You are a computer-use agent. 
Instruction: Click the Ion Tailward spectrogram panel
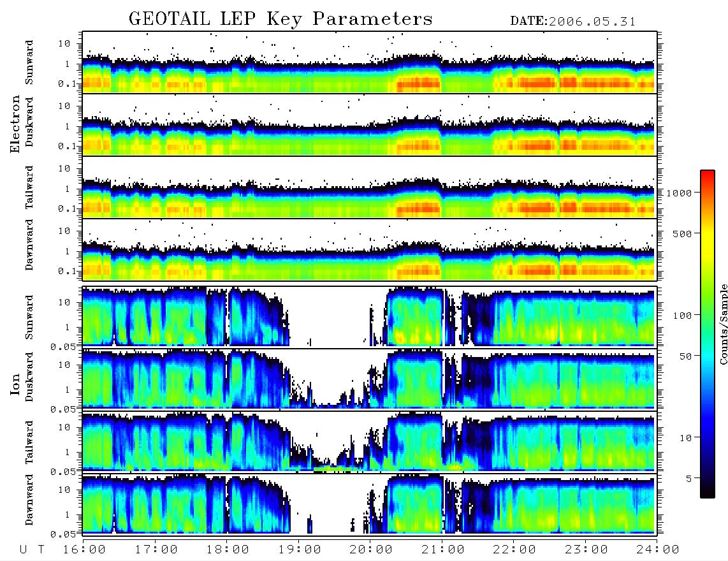(370, 442)
